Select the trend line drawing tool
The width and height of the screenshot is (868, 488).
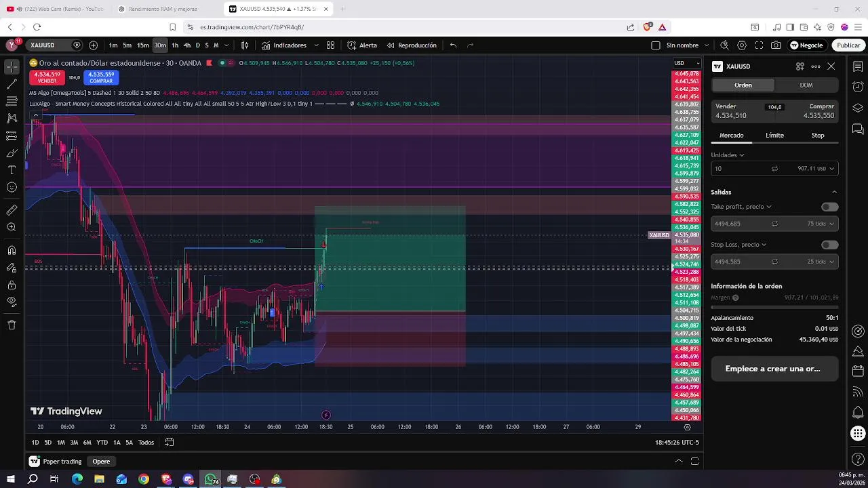point(12,84)
